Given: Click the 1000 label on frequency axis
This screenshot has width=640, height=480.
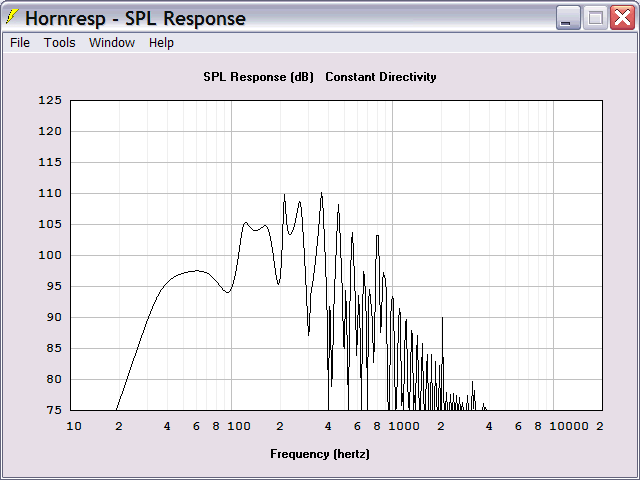Looking at the screenshot, I should point(404,426).
